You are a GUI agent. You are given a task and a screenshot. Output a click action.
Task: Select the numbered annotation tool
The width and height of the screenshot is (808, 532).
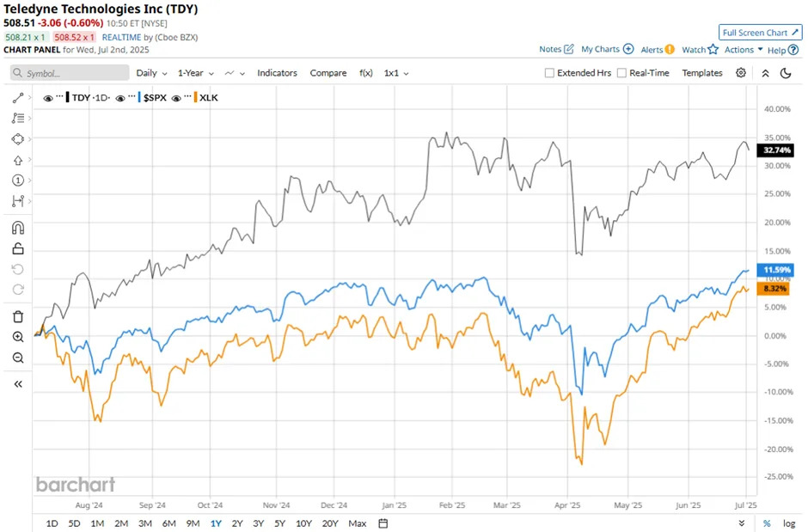click(x=18, y=180)
